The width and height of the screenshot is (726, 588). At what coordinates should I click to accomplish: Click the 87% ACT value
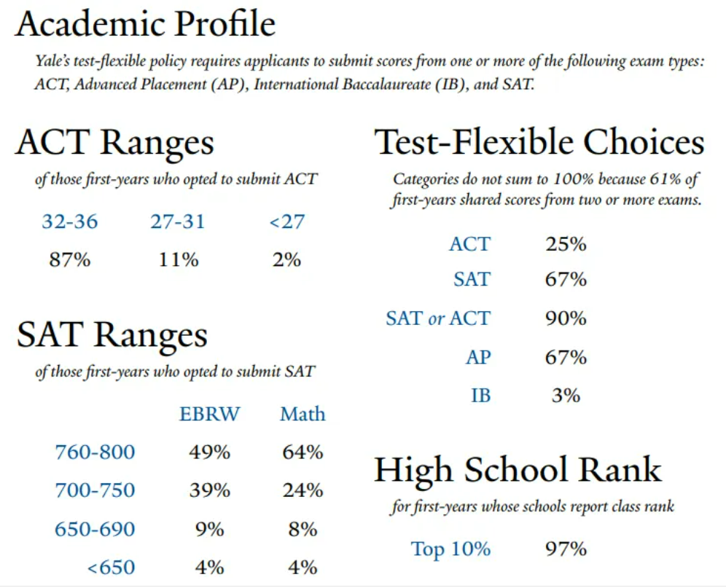point(69,259)
